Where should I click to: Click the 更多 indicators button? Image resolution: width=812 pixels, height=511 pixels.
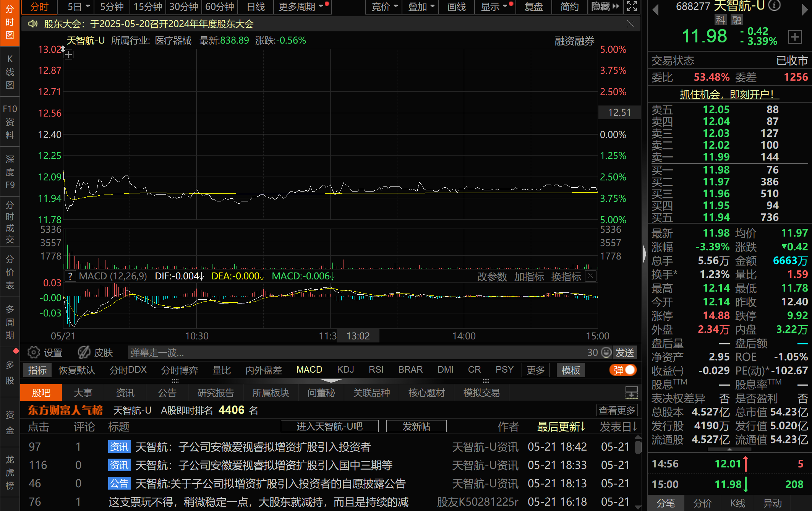[535, 370]
